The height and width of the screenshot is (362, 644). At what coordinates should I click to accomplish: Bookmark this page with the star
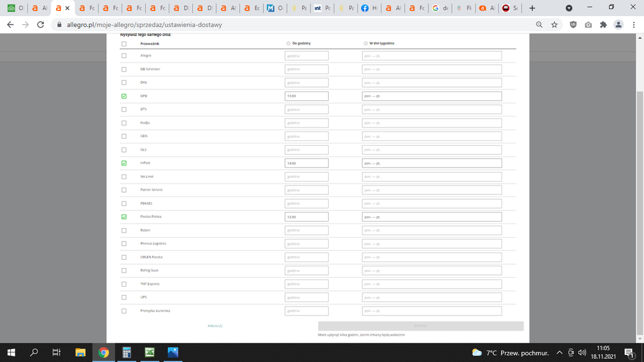coord(554,24)
